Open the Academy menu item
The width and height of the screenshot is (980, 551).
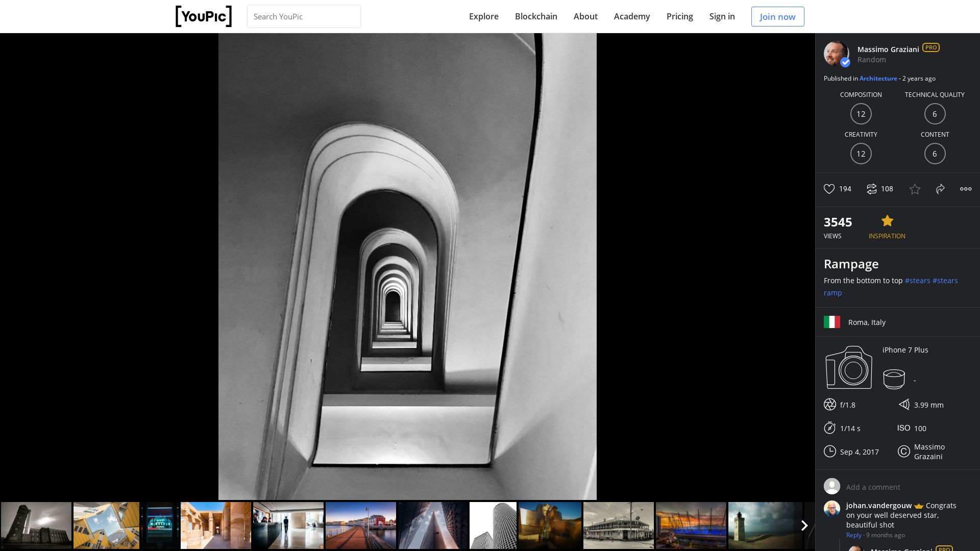(631, 16)
